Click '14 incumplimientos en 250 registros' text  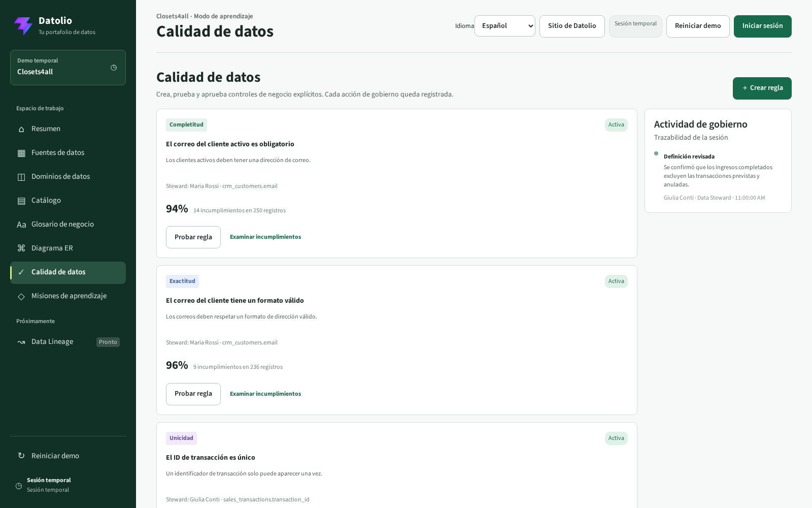click(x=240, y=211)
